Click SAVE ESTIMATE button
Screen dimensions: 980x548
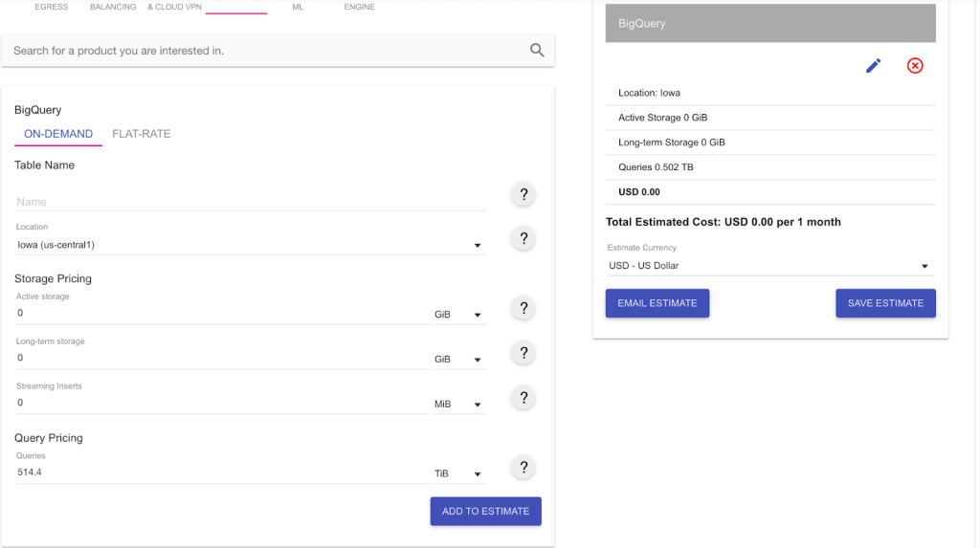pyautogui.click(x=885, y=303)
